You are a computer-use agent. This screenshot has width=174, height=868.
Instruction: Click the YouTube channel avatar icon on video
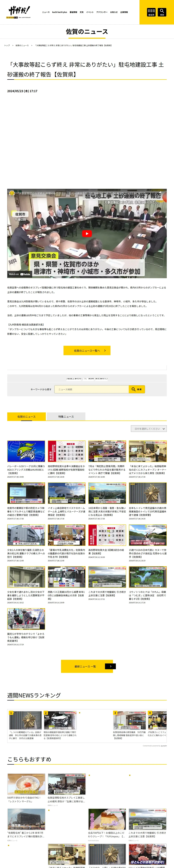12,193
